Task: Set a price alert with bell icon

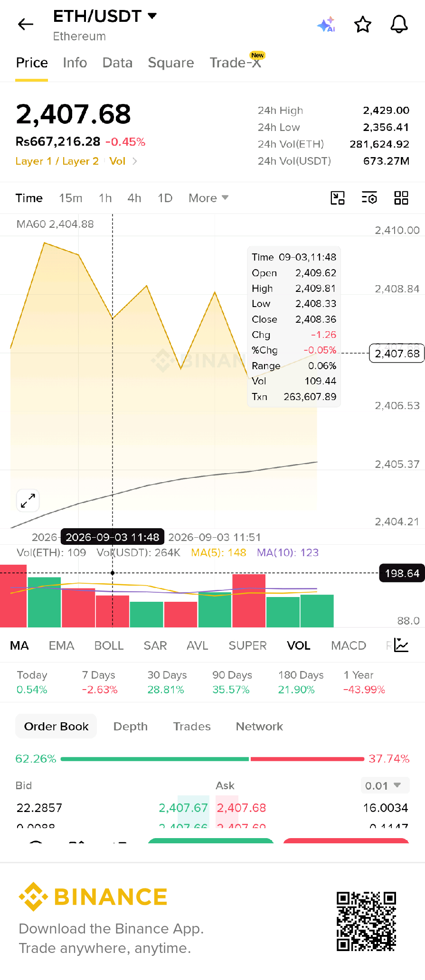Action: coord(399,24)
